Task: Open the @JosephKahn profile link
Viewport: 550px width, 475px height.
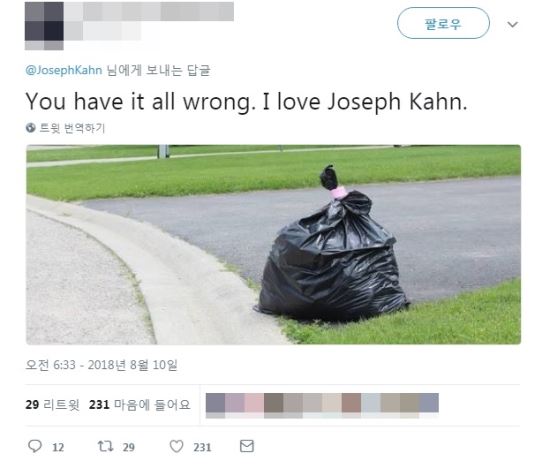Action: coord(64,70)
